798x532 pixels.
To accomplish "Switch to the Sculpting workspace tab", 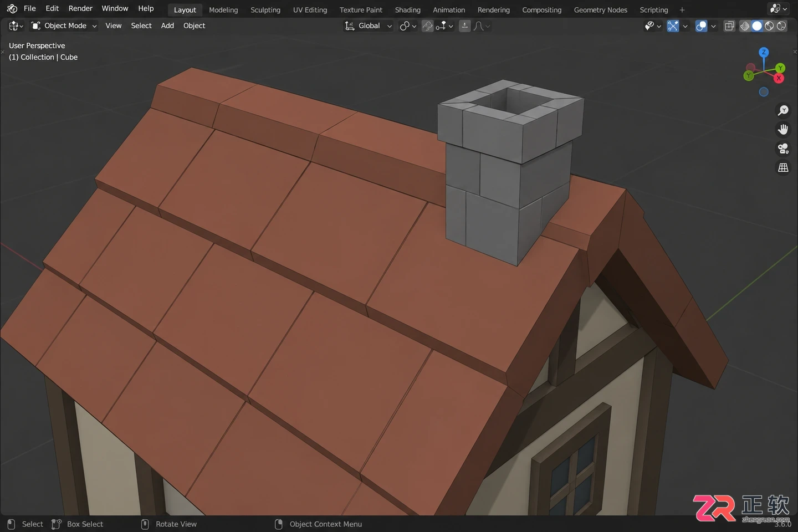I will pyautogui.click(x=265, y=10).
